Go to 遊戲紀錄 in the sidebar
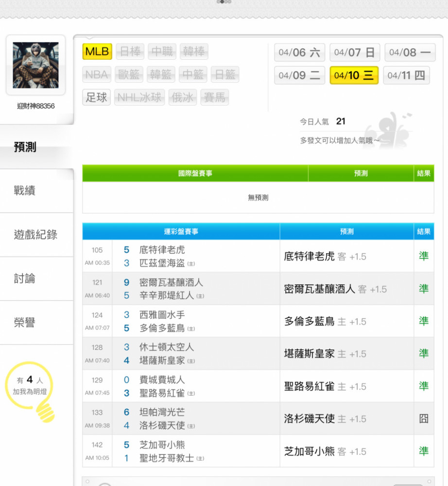The image size is (448, 486). coord(36,235)
